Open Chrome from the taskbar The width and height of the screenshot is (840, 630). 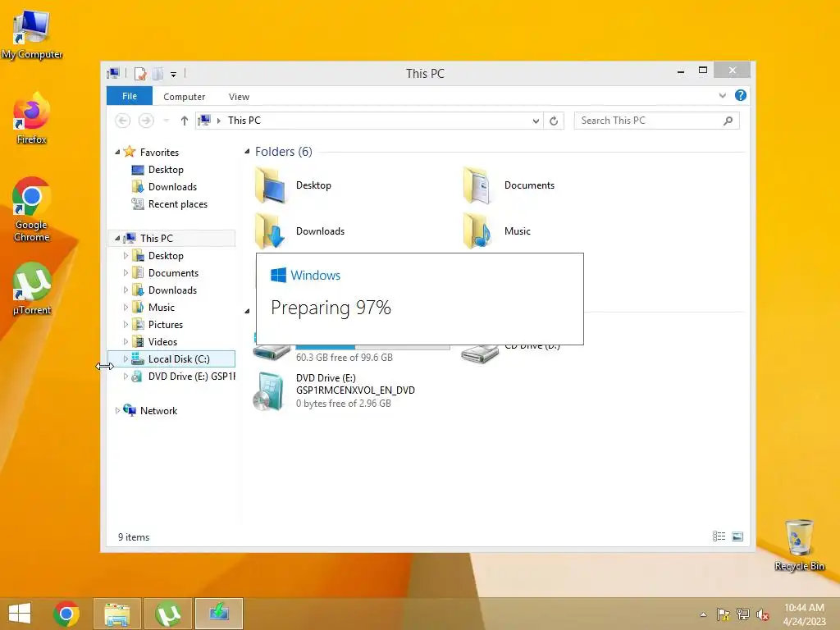(66, 614)
